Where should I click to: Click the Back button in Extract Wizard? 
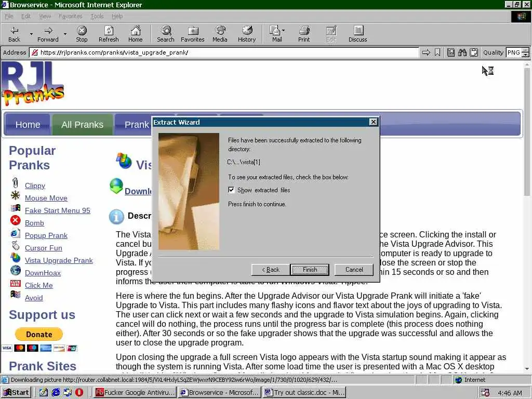270,270
